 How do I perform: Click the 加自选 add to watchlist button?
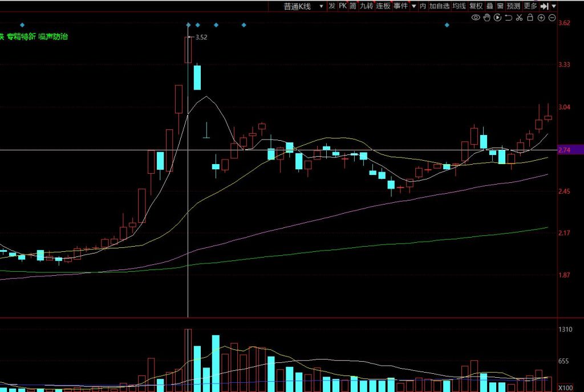(439, 6)
